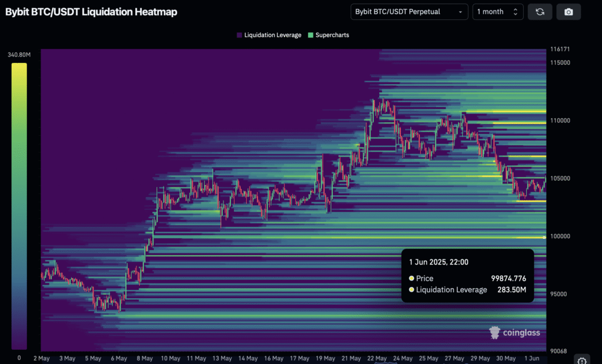Toggle the Liquidation Leverage legend entry
This screenshot has height=364, width=602.
point(269,35)
